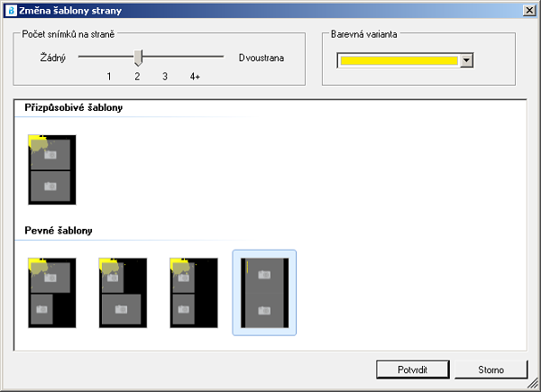This screenshot has width=541, height=392.
Task: Select the adaptive two-photo template thumbnail
Action: click(52, 169)
